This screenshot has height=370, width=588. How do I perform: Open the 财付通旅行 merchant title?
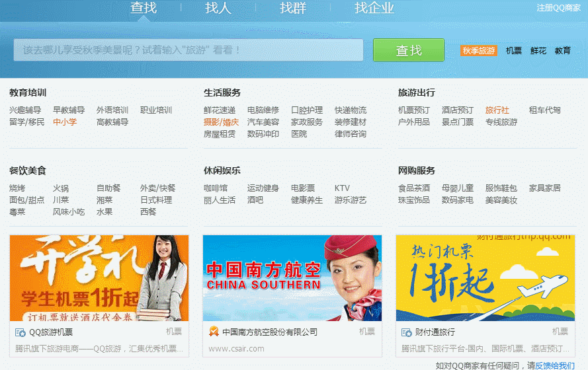tap(435, 332)
